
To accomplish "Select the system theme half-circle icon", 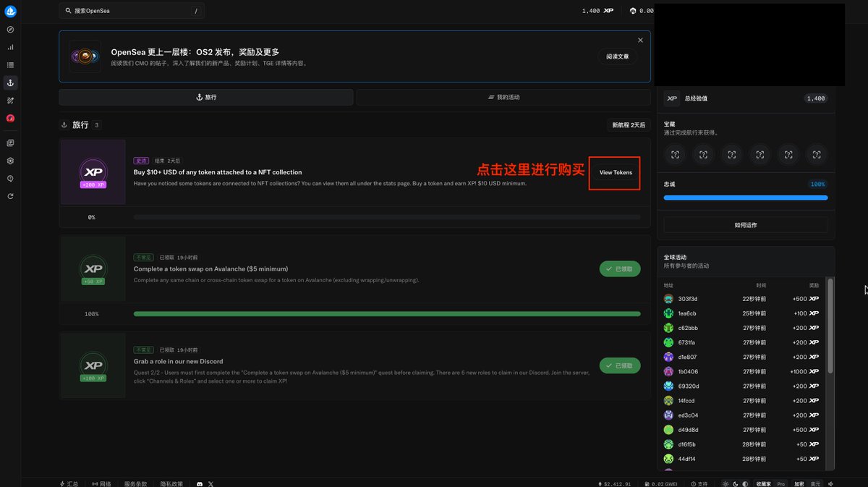I will [x=746, y=483].
